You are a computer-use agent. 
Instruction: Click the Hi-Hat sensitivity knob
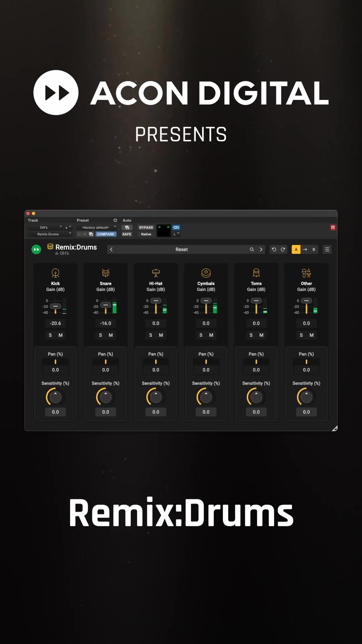point(156,397)
